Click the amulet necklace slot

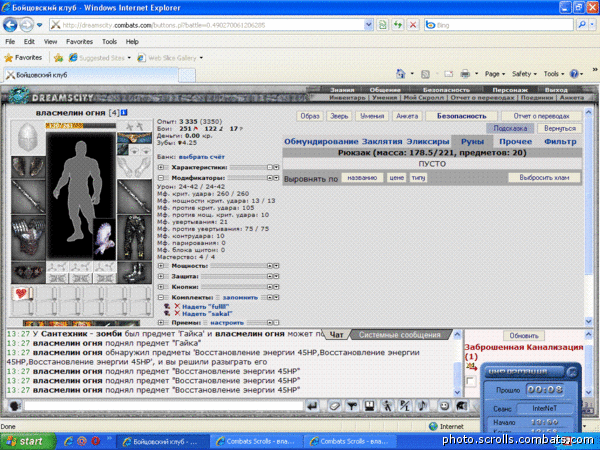click(x=134, y=138)
